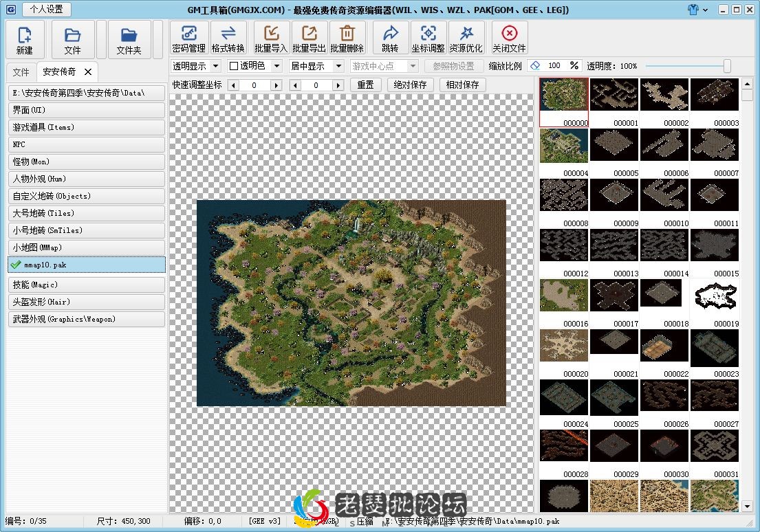
Task: Adjust the 透明度 transparency slider handle
Action: [727, 66]
